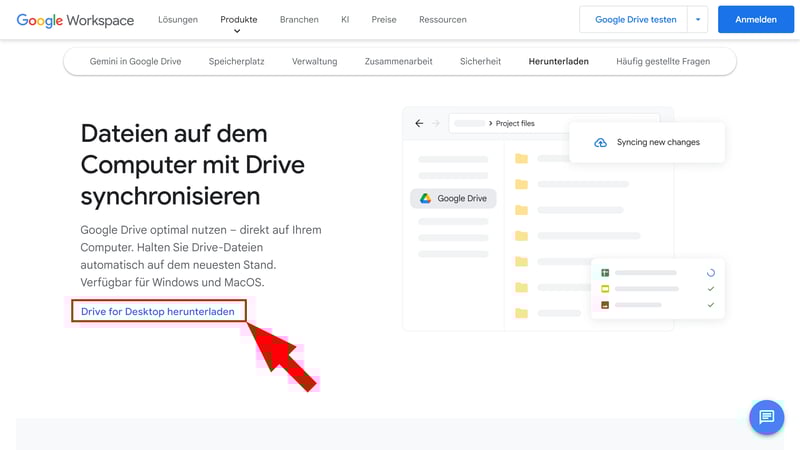Open the Lösungen navigation menu
The image size is (800, 450).
(x=178, y=20)
